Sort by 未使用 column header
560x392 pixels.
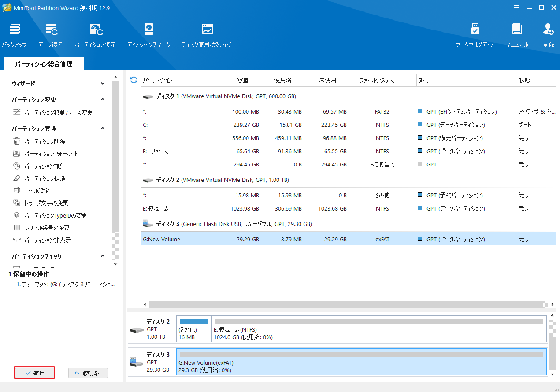327,80
